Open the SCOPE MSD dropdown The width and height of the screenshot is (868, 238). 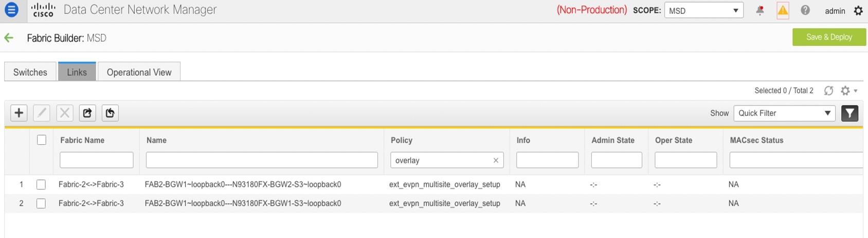pos(703,10)
